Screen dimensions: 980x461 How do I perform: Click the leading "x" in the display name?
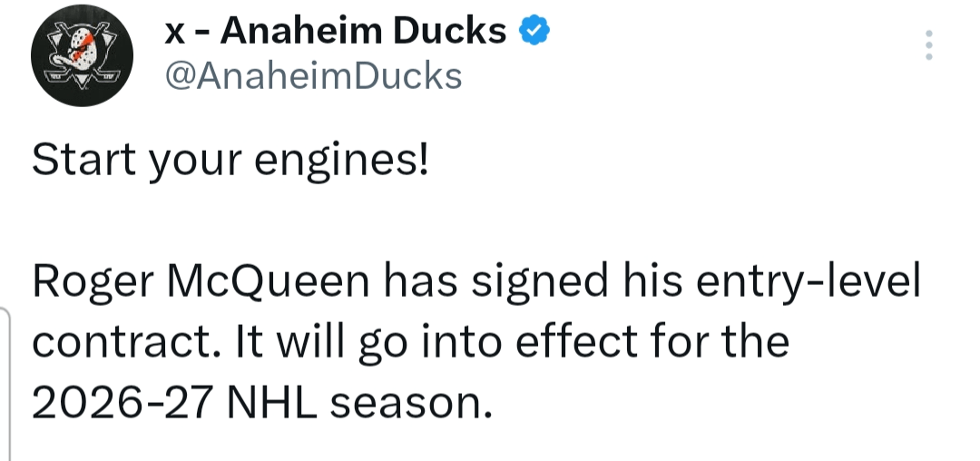click(174, 33)
